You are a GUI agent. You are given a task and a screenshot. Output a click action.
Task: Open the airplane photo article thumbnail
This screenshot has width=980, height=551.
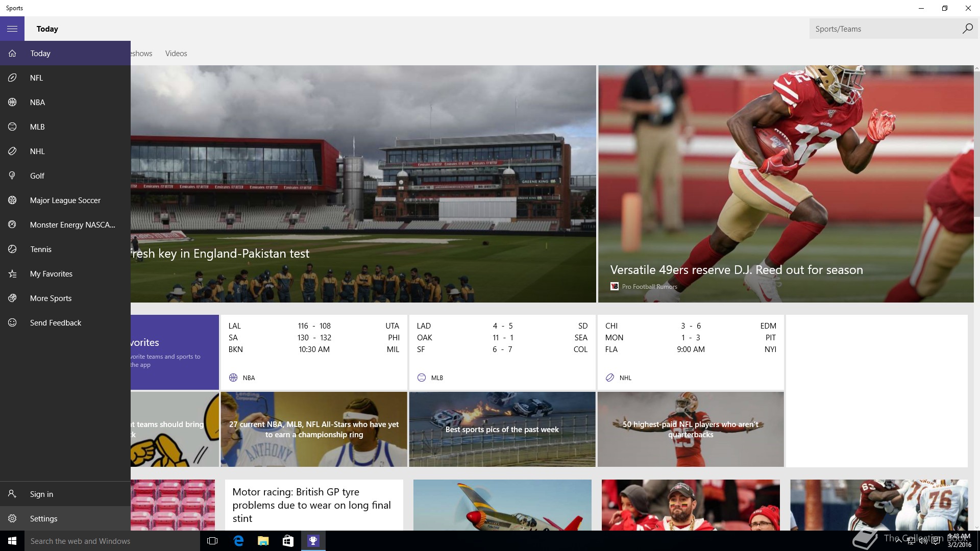(502, 505)
